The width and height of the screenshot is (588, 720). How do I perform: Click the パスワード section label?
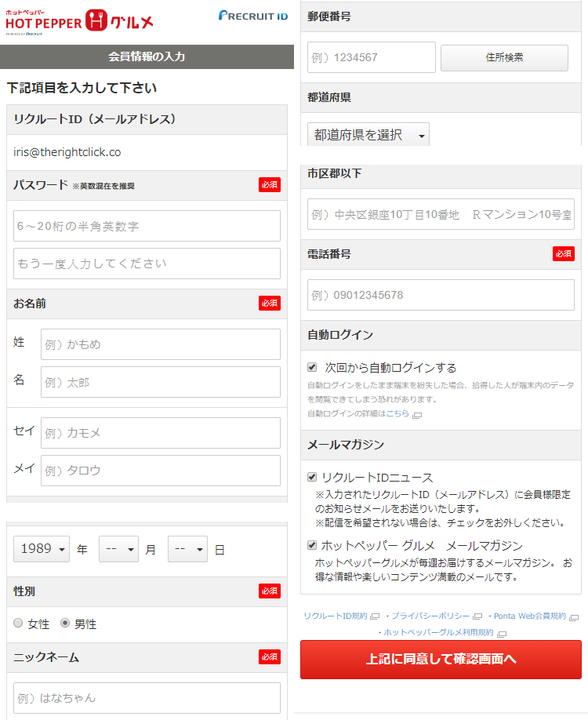(41, 184)
